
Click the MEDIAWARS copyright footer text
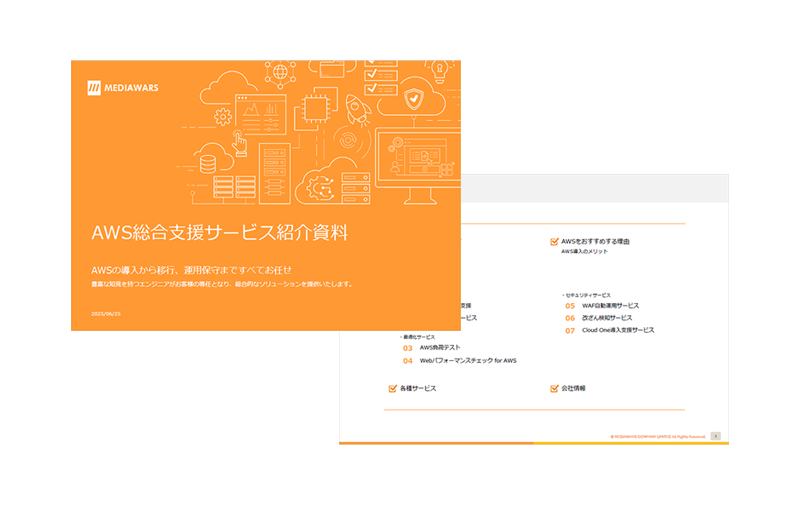click(x=658, y=437)
